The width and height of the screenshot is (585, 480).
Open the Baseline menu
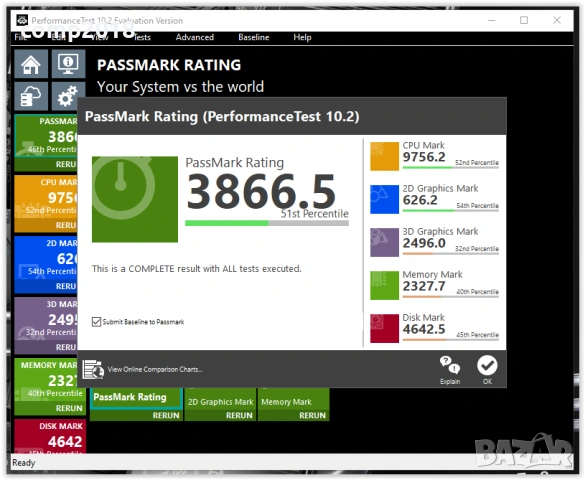[254, 37]
